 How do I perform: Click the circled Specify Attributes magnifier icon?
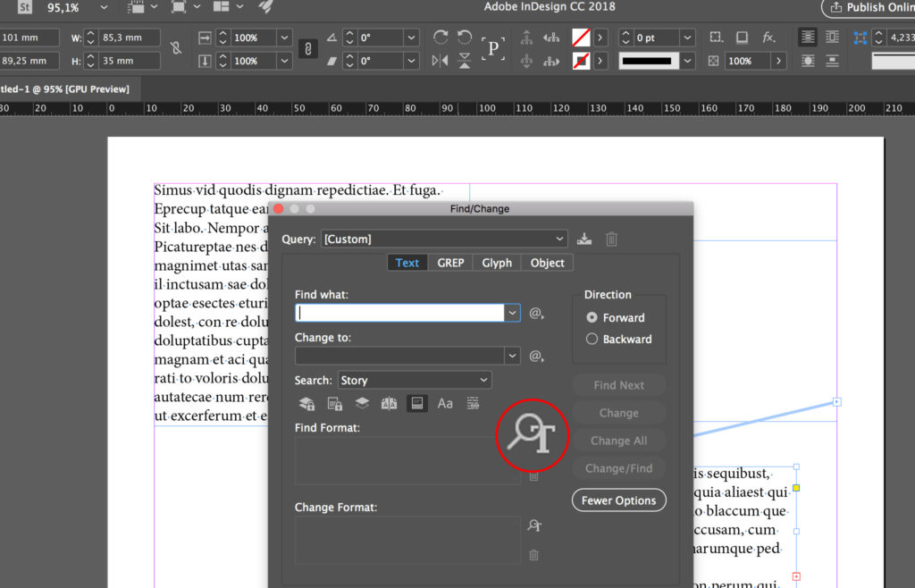(x=533, y=435)
